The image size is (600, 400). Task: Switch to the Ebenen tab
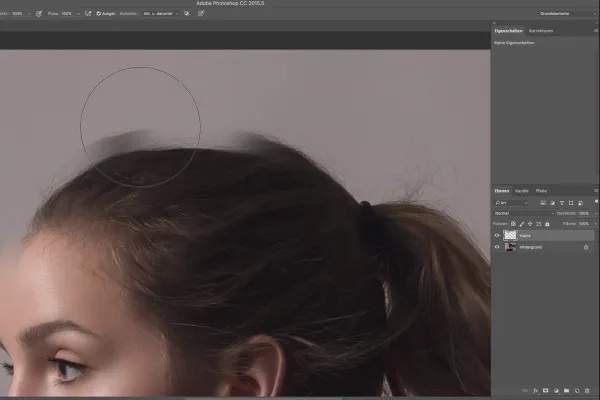pos(501,191)
